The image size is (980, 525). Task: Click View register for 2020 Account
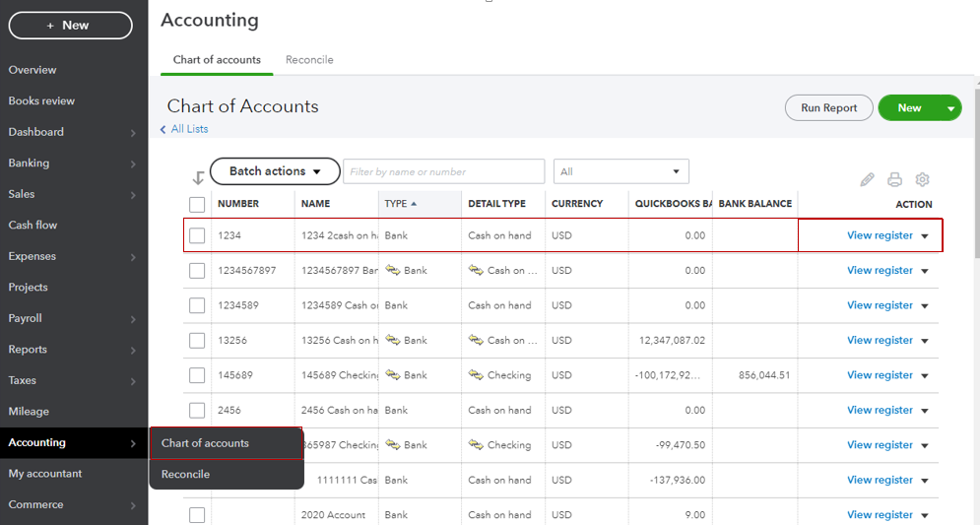pos(880,514)
